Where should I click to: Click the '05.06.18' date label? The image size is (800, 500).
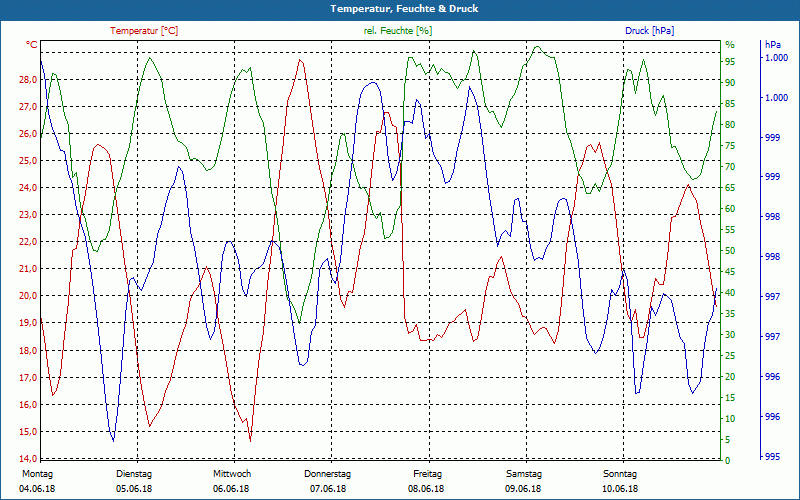[134, 489]
